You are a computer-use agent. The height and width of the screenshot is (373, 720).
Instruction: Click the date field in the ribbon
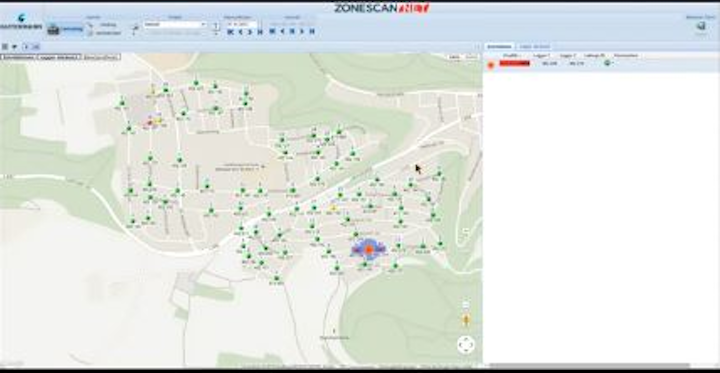coord(241,24)
